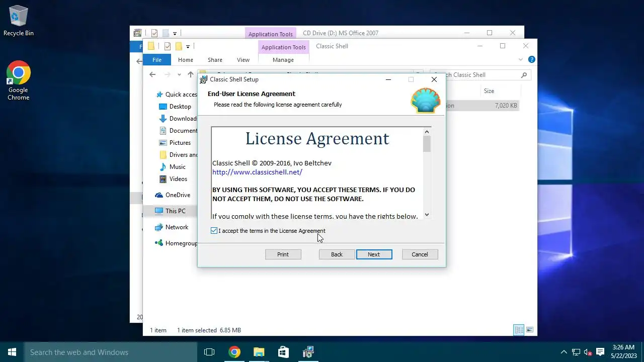The height and width of the screenshot is (362, 644).
Task: Open Action Center notifications icon
Action: pyautogui.click(x=600, y=352)
